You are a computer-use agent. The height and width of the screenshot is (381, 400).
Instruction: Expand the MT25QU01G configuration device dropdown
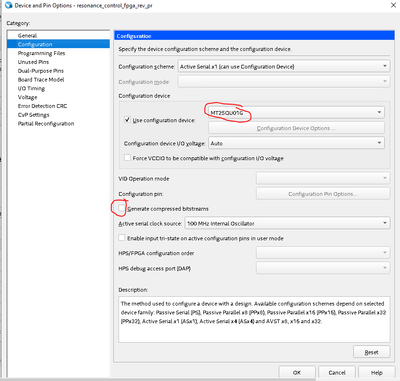coord(296,113)
